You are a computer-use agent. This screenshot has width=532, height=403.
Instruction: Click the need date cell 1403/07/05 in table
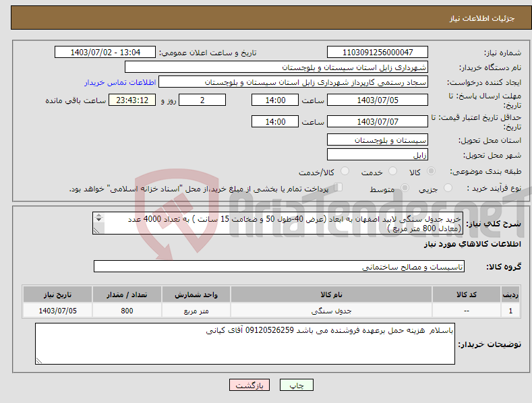click(58, 311)
